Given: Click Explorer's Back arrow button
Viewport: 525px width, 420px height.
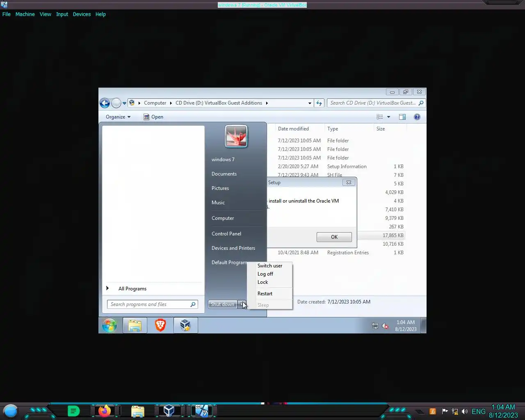Looking at the screenshot, I should click(105, 103).
